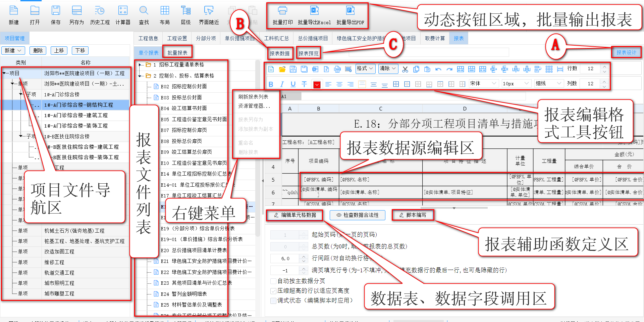
Task: Apply bold formatting in report editor
Action: pyautogui.click(x=271, y=84)
